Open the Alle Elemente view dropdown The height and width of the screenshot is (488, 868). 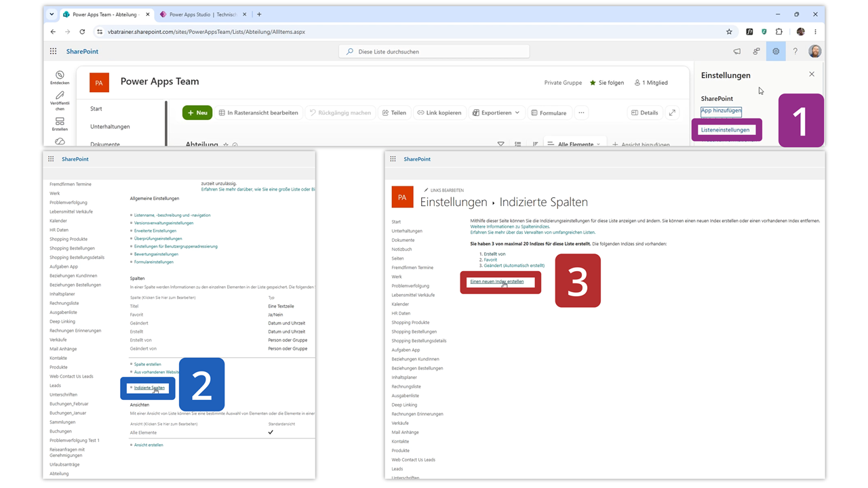click(x=574, y=144)
